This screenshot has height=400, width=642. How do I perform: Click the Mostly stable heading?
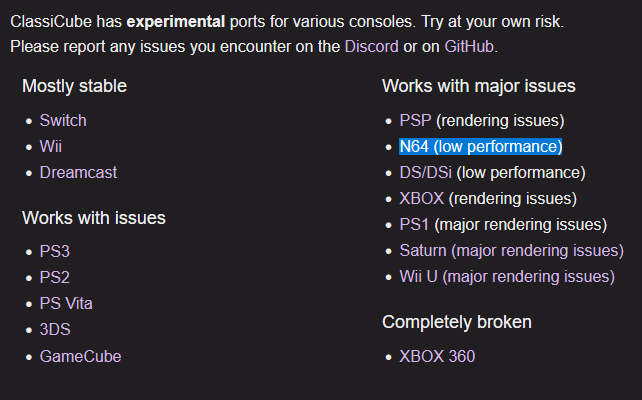tap(75, 86)
